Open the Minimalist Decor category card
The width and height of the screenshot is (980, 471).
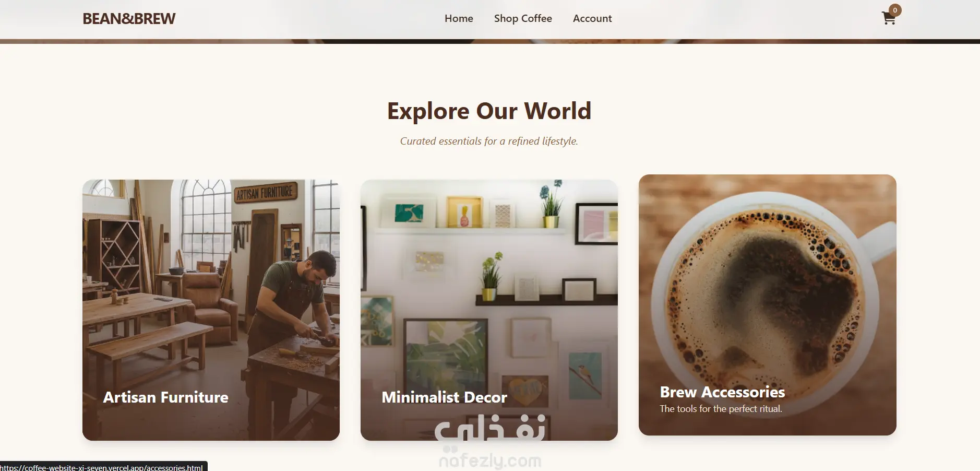pos(489,310)
